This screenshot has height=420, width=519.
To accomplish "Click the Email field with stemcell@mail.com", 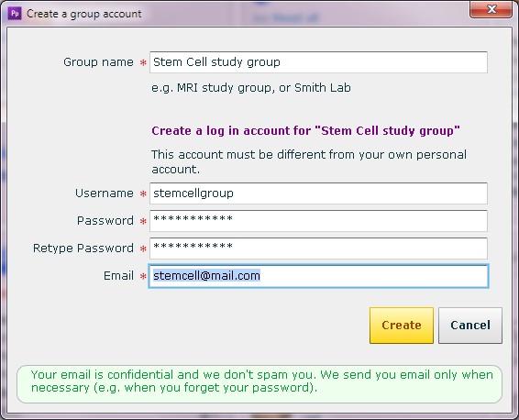I will click(x=318, y=276).
